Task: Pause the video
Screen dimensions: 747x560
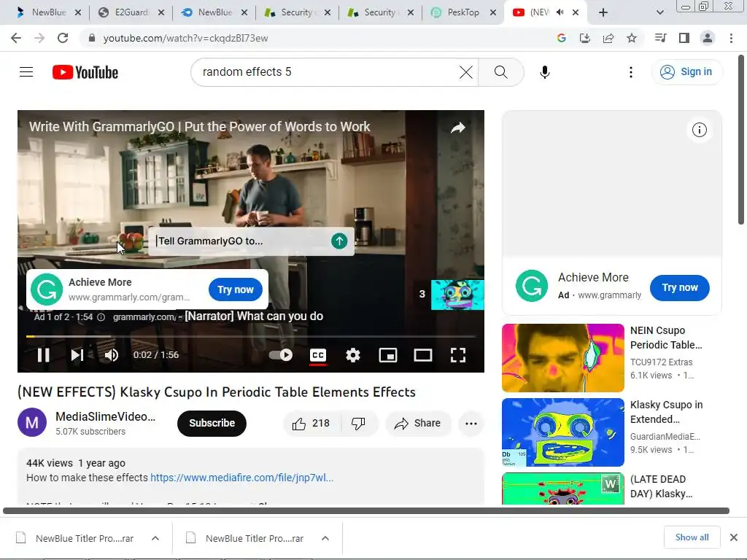Action: 43,355
